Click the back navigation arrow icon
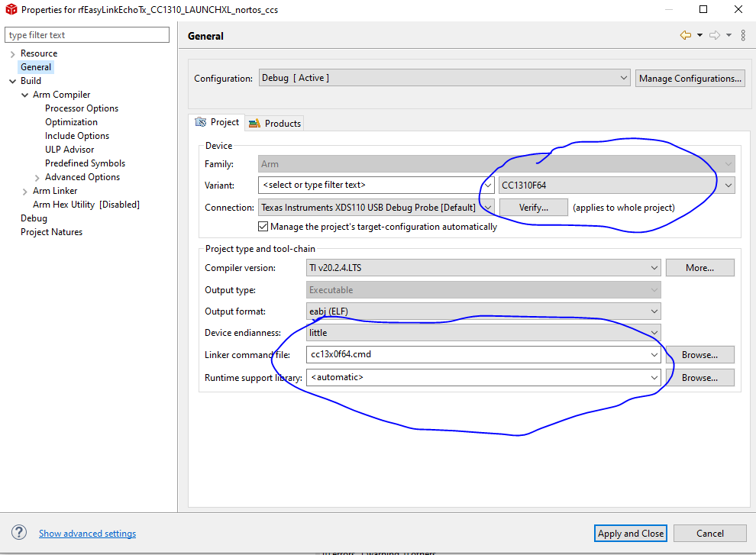The width and height of the screenshot is (756, 555). click(685, 35)
